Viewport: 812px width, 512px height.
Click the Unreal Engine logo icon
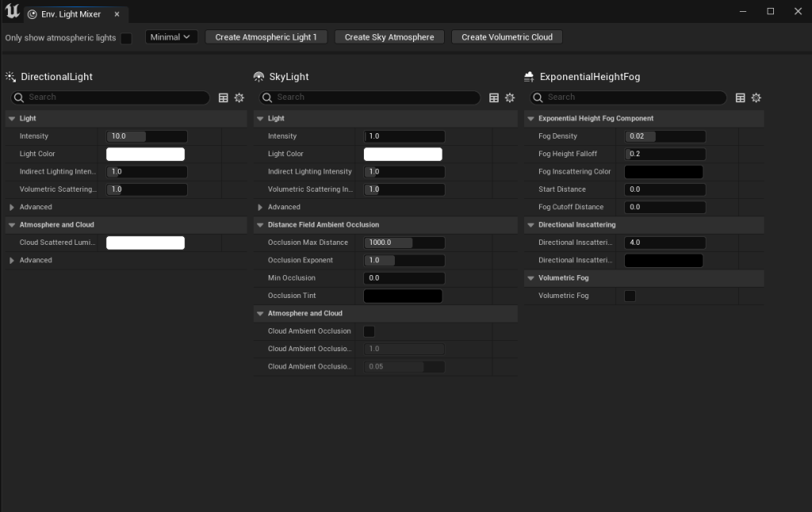coord(12,12)
